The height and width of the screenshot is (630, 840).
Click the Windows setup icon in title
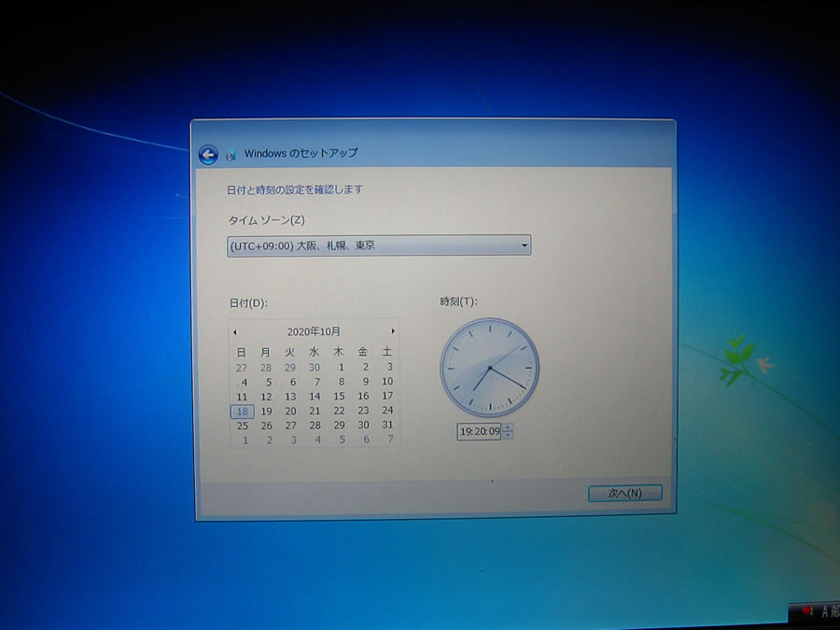tap(231, 155)
